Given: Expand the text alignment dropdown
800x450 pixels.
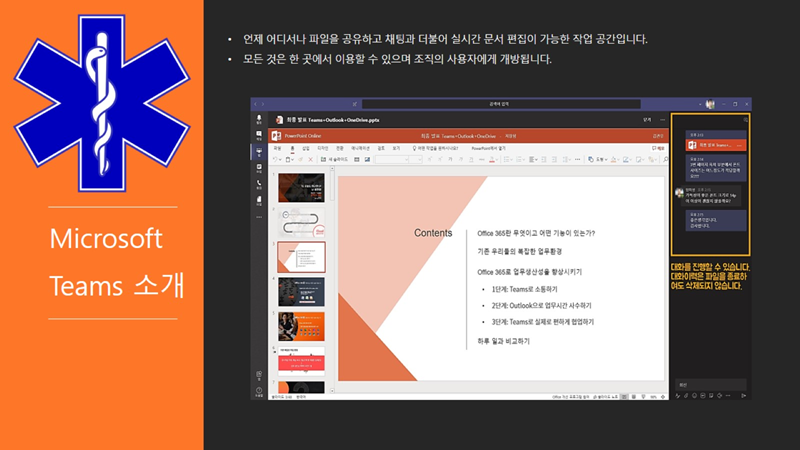Looking at the screenshot, I should click(536, 160).
